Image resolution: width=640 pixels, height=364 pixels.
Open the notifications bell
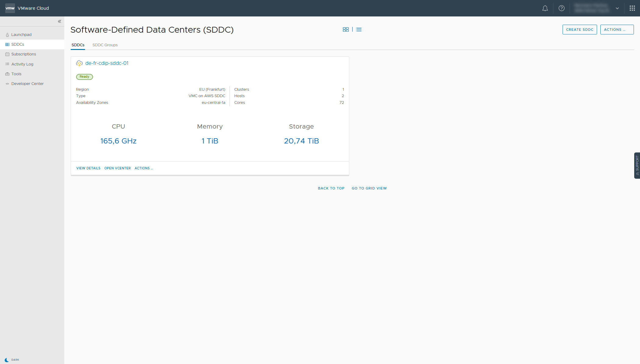point(545,8)
